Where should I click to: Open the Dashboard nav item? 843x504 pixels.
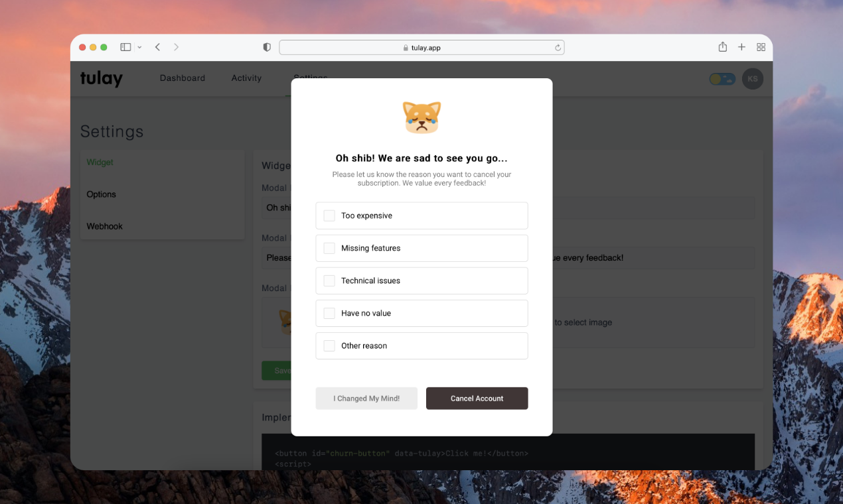click(183, 78)
